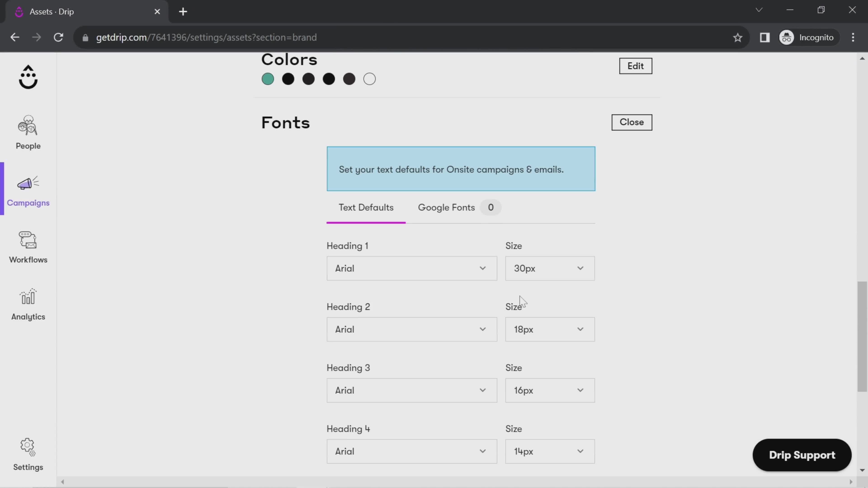868x488 pixels.
Task: Click the text defaults info banner
Action: click(461, 169)
